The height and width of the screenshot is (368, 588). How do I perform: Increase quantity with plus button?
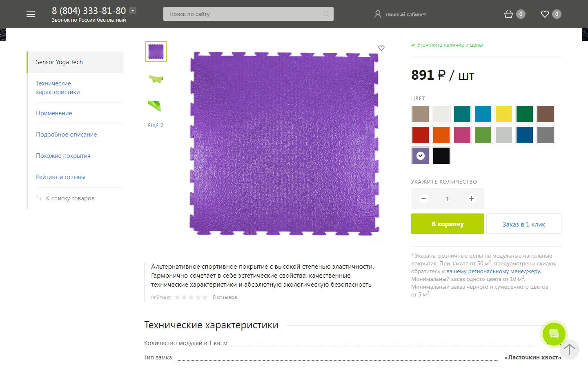click(x=472, y=199)
